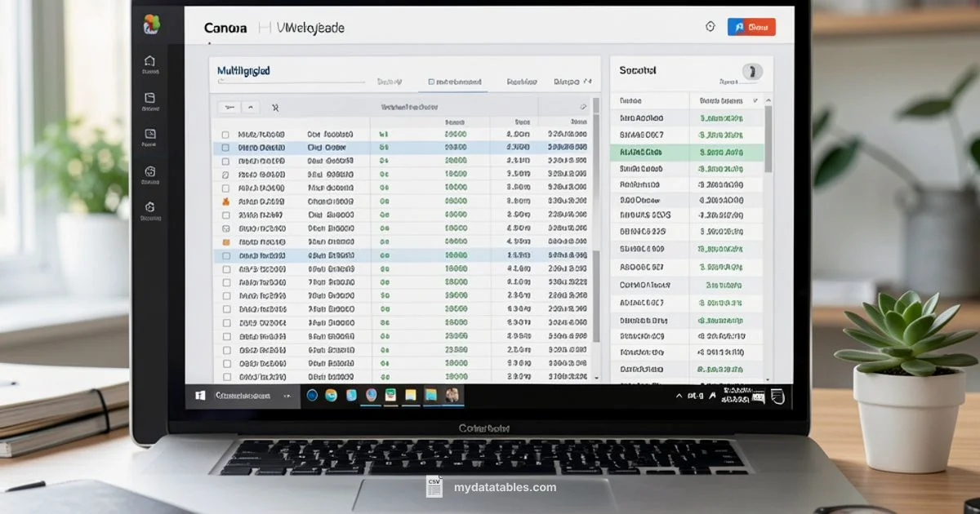Check the checkbox on the first table row
This screenshot has height=514, width=980.
tap(225, 133)
